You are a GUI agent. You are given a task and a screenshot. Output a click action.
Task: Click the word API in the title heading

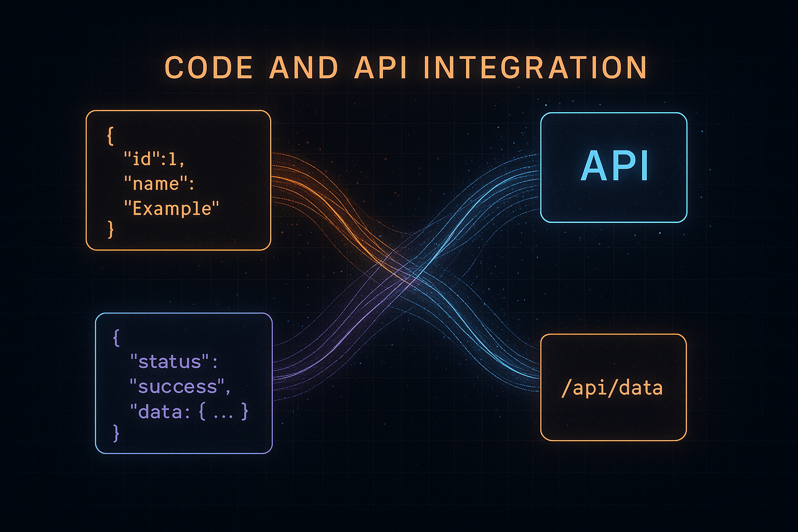tap(380, 68)
